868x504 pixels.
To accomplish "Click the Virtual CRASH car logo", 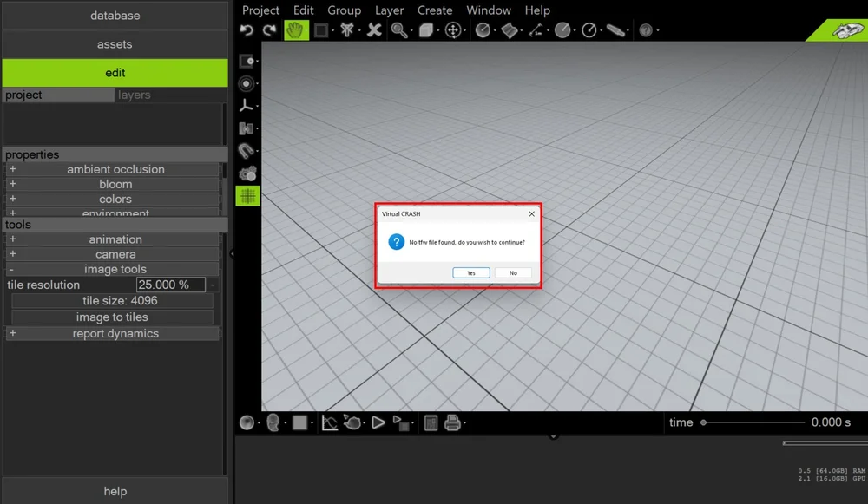I will (845, 29).
